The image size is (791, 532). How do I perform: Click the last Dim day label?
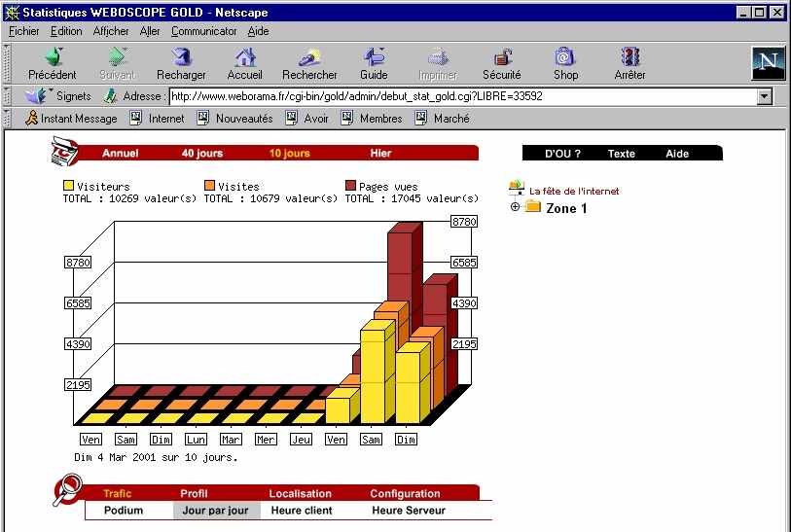click(406, 440)
